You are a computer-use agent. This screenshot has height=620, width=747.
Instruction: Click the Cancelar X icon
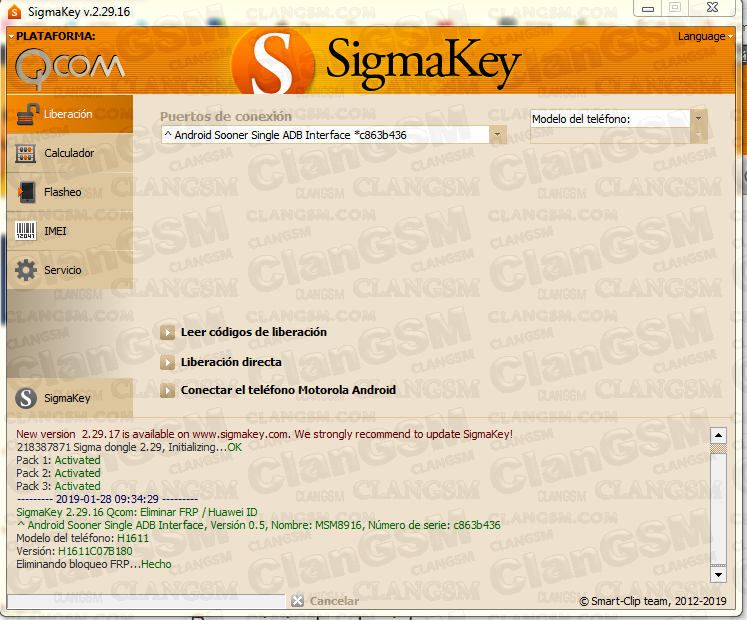[x=298, y=601]
